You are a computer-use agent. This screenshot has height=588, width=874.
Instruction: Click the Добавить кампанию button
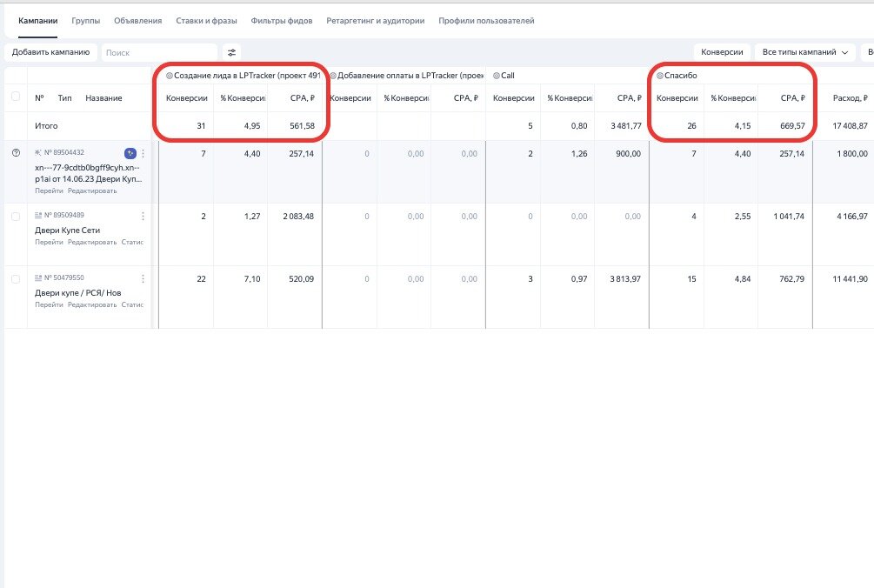[50, 52]
